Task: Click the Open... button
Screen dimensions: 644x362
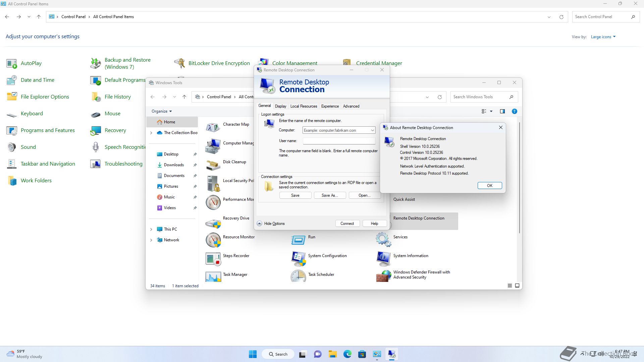Action: 365,195
